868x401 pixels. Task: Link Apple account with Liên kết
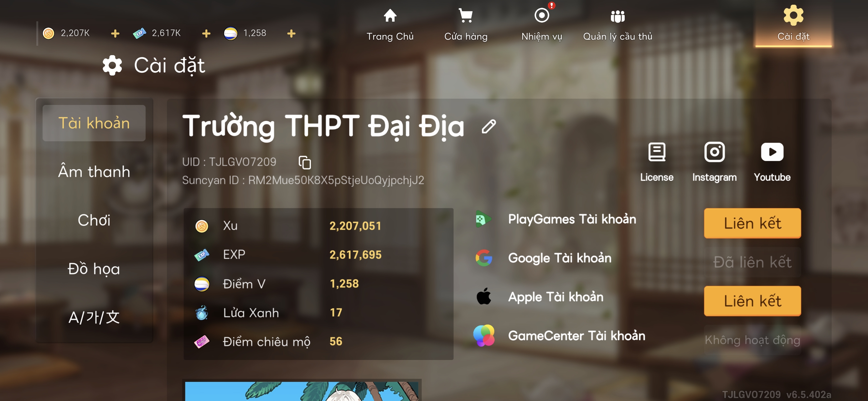pyautogui.click(x=752, y=301)
